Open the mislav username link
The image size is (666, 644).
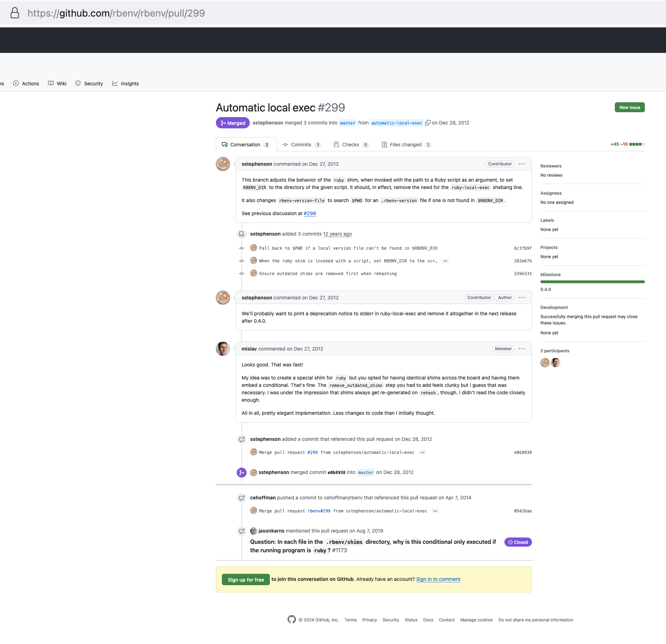point(249,349)
